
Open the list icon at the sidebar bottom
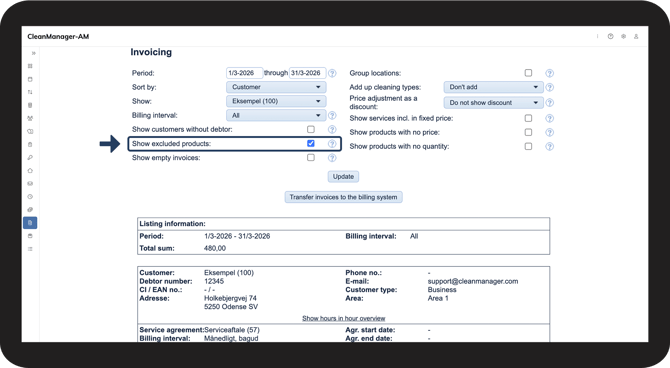pos(30,249)
